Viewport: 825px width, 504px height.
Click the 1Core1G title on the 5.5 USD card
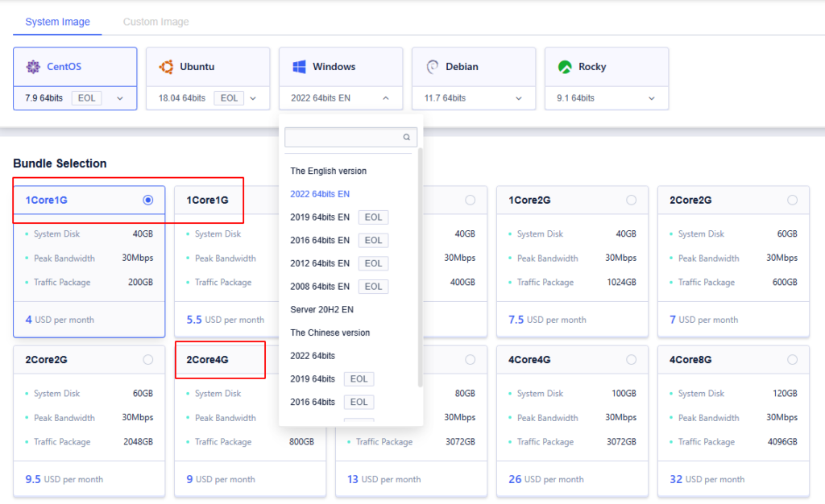[207, 200]
